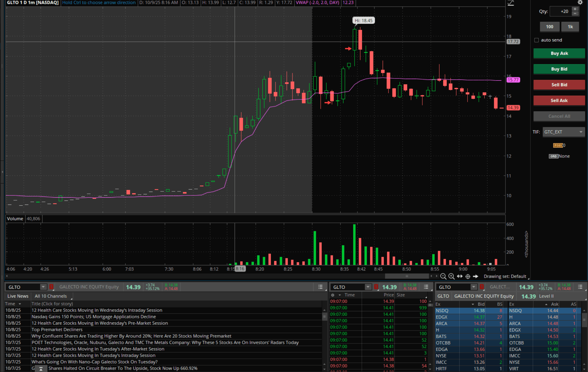Image resolution: width=588 pixels, height=372 pixels.
Task: Click the chart zoom in magnifier
Action: pos(451,276)
